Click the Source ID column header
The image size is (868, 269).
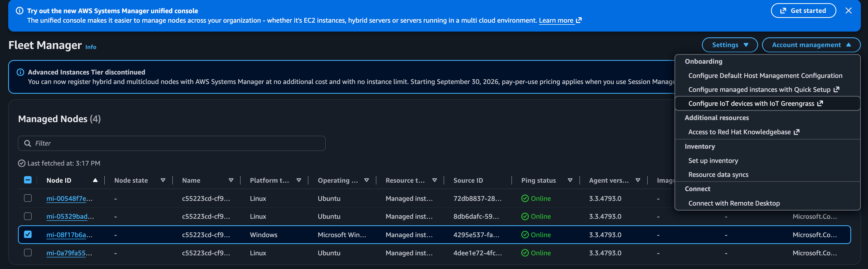[x=468, y=181]
